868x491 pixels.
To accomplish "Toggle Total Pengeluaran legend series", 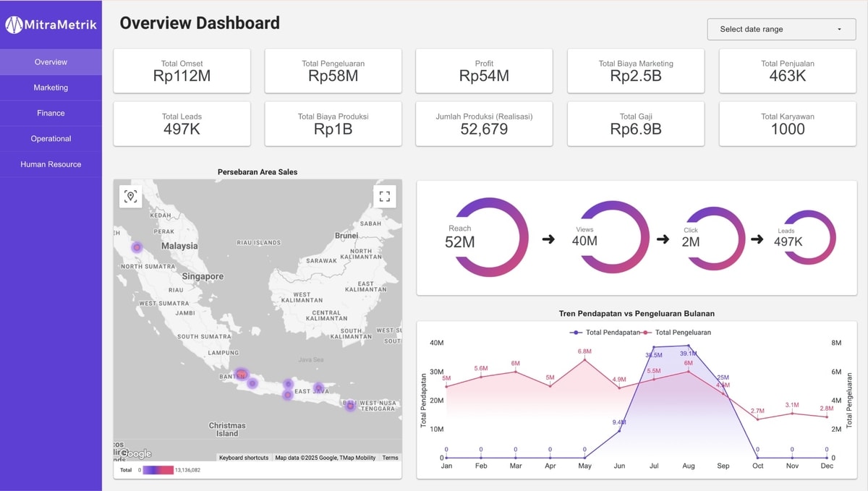I will tap(678, 333).
